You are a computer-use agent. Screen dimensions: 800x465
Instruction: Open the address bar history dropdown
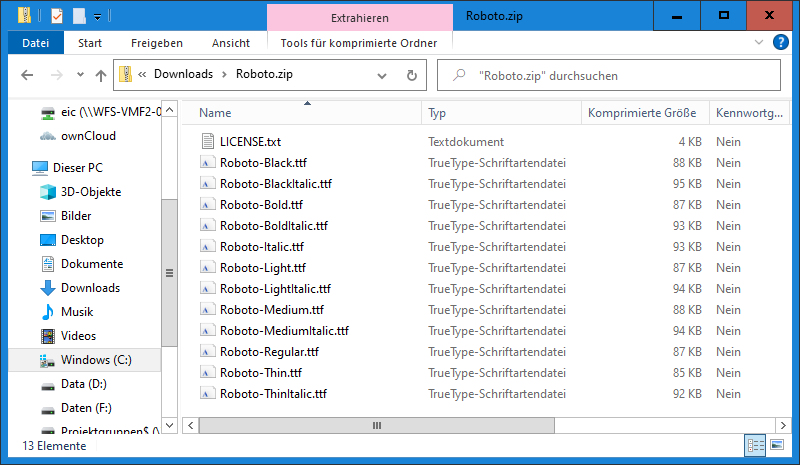(x=382, y=76)
